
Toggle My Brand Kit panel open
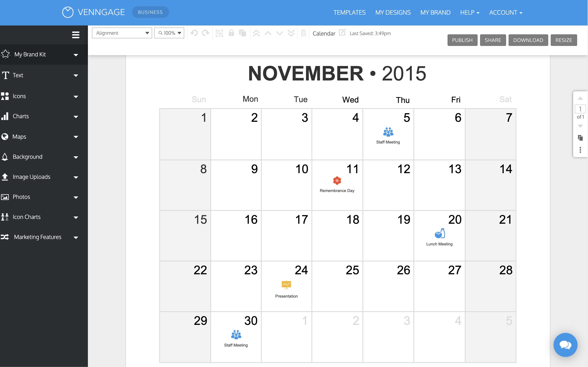pos(41,54)
